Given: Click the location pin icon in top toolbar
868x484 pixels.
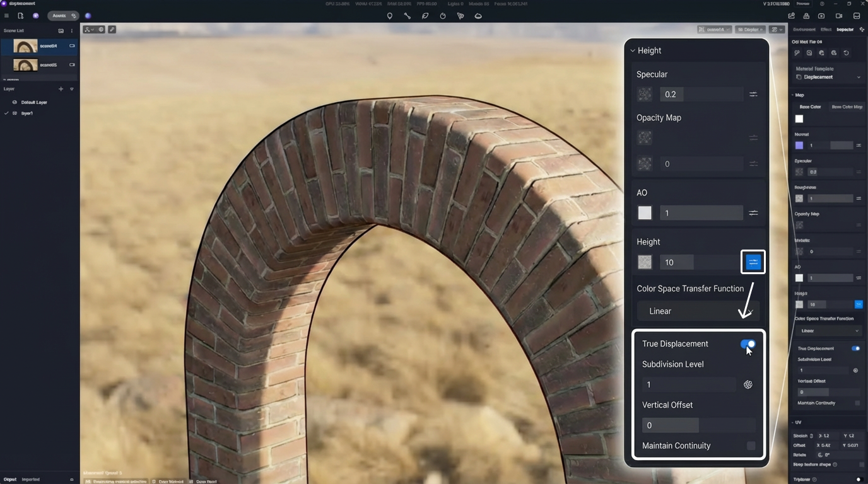Looking at the screenshot, I should coord(390,16).
